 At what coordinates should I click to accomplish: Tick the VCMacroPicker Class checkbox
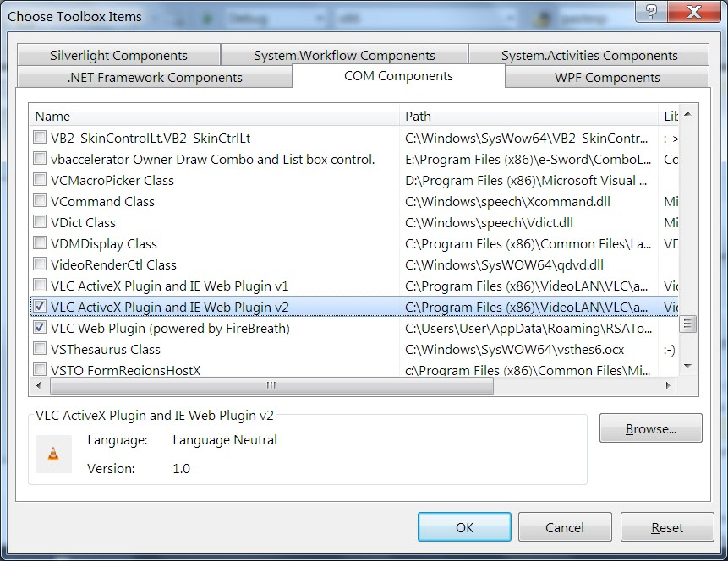(x=40, y=180)
